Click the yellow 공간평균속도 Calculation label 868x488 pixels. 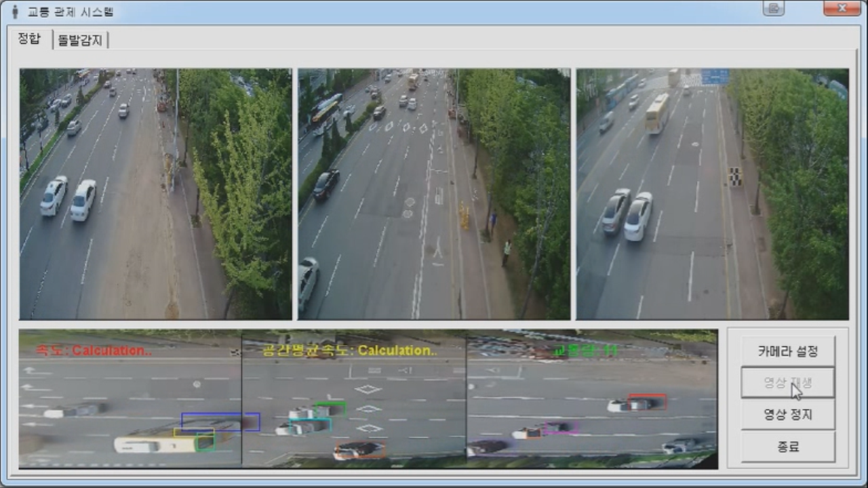350,350
